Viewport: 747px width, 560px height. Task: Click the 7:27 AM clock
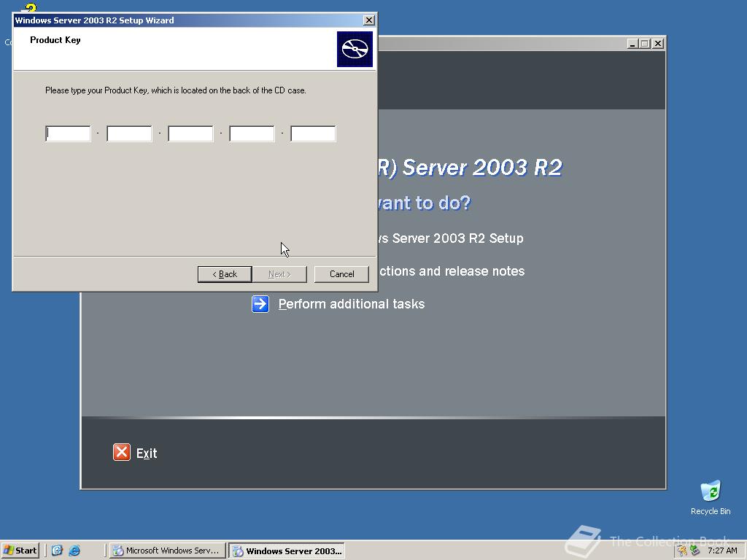tap(722, 551)
